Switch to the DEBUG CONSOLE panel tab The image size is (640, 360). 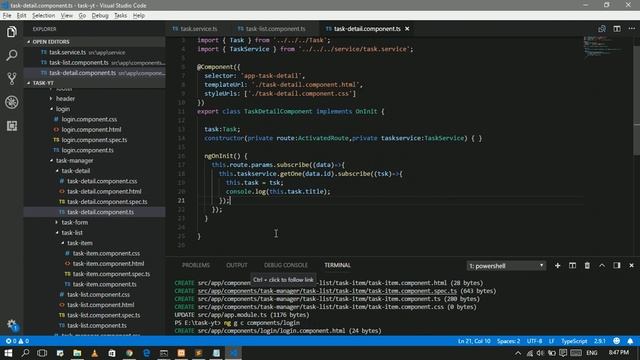pyautogui.click(x=286, y=265)
